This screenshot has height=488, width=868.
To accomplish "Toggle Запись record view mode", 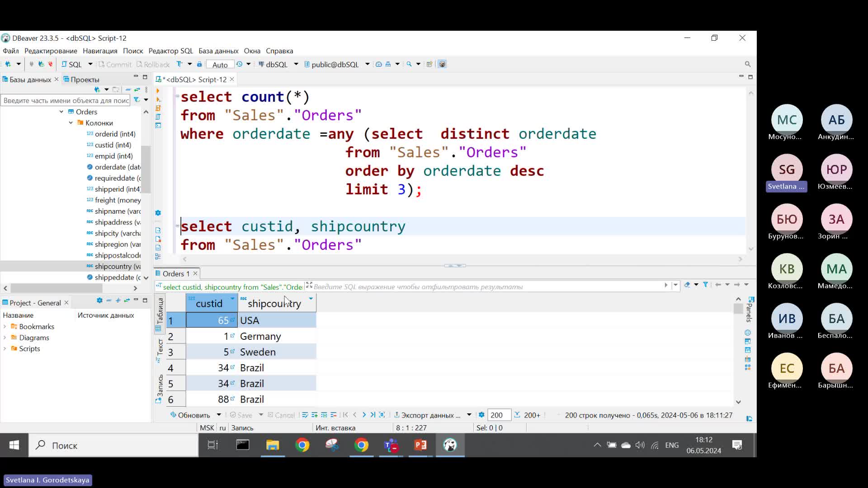I will (x=159, y=389).
